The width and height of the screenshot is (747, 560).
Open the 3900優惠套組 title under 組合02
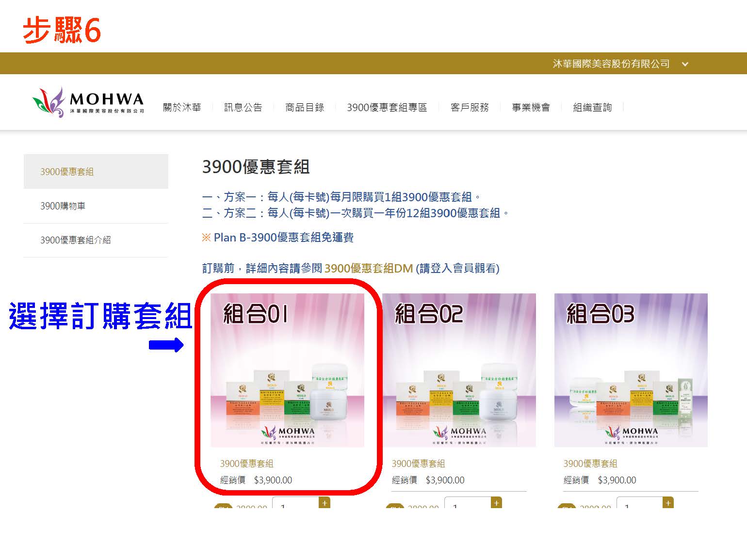[x=418, y=464]
